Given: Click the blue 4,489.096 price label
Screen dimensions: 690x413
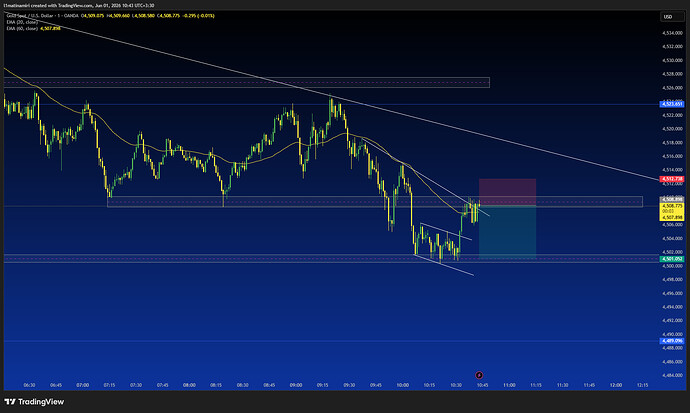Looking at the screenshot, I should [x=672, y=341].
